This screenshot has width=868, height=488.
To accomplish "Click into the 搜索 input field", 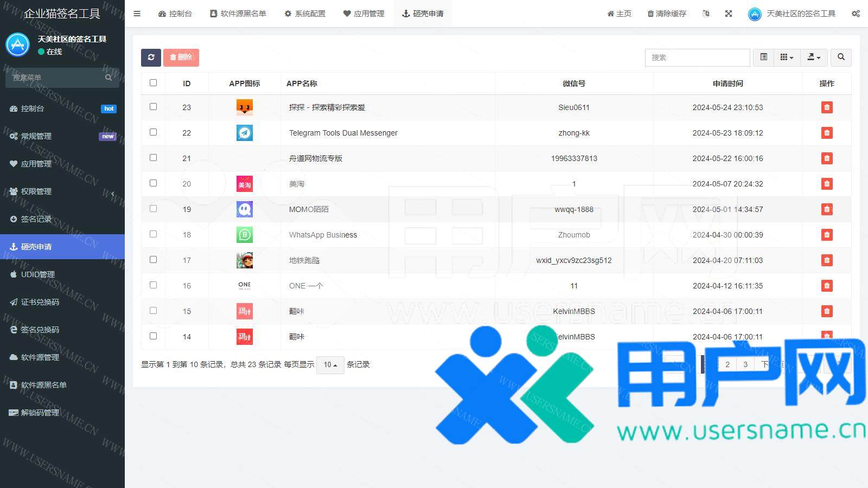I will point(697,57).
